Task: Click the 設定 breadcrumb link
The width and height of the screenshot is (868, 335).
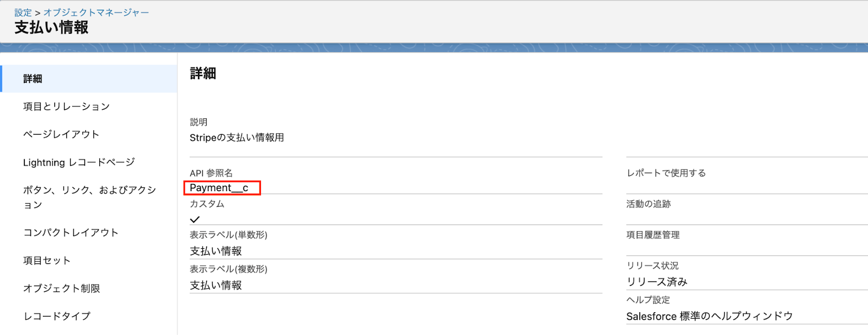Action: coord(23,12)
